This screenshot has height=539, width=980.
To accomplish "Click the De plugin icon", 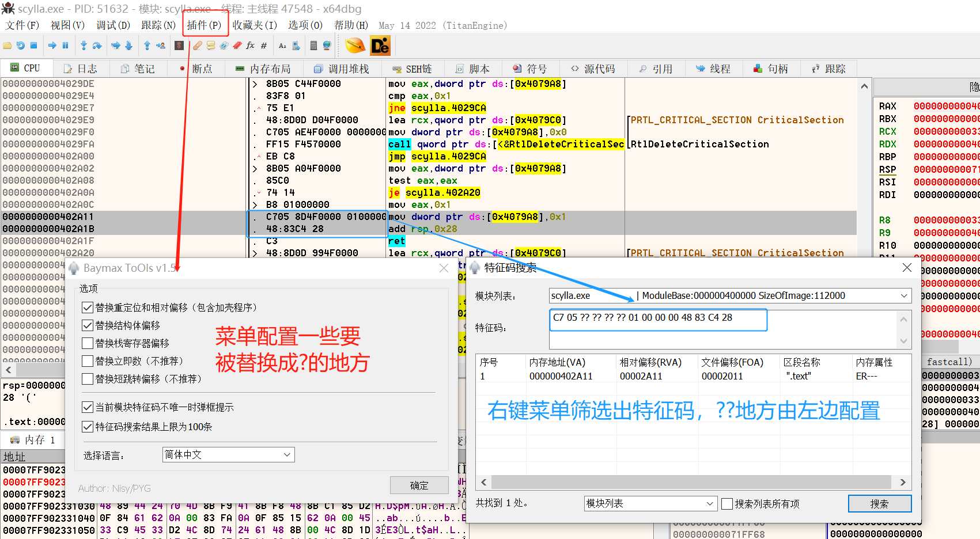I will [380, 45].
